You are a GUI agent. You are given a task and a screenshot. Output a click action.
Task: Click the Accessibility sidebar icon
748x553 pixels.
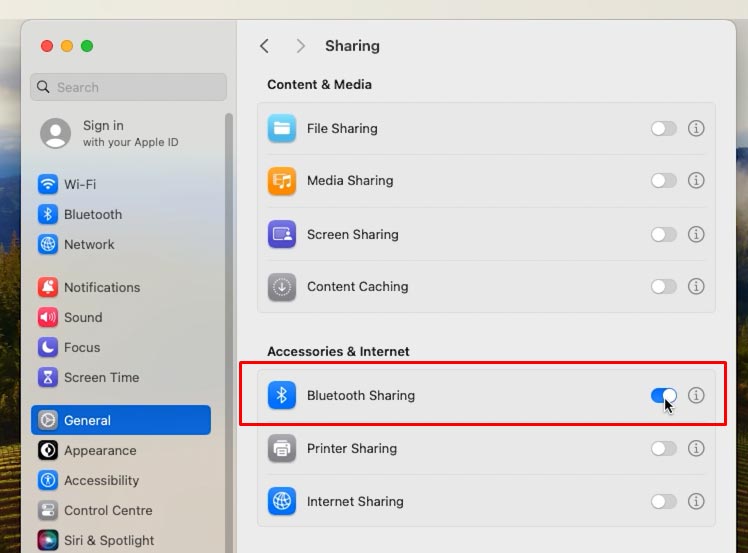point(48,480)
